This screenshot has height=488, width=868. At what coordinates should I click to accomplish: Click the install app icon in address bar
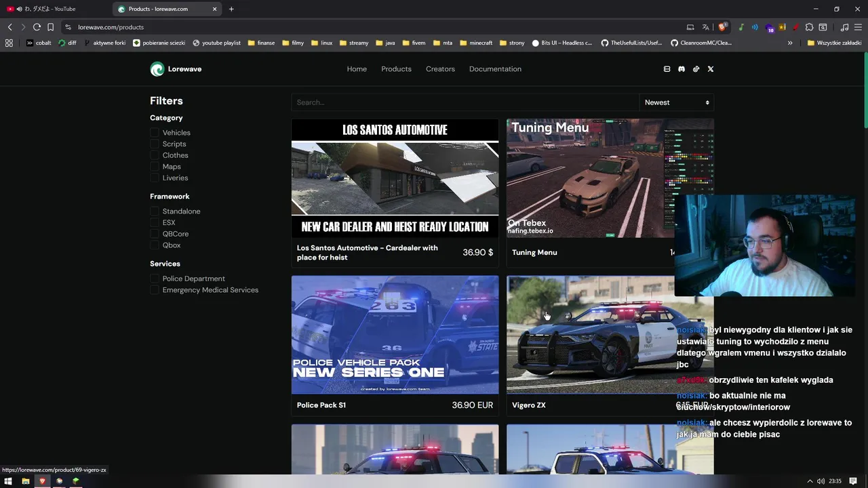point(690,27)
